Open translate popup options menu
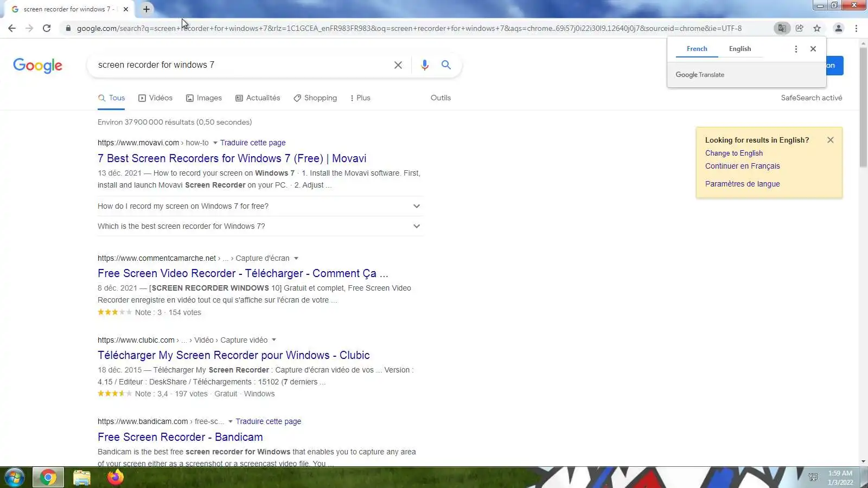868x488 pixels. pos(796,49)
